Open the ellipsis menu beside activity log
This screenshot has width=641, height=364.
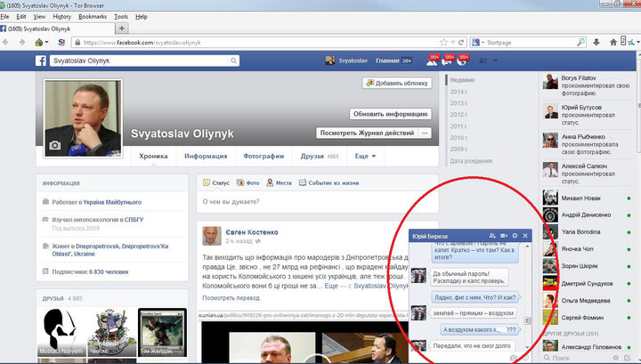[426, 133]
